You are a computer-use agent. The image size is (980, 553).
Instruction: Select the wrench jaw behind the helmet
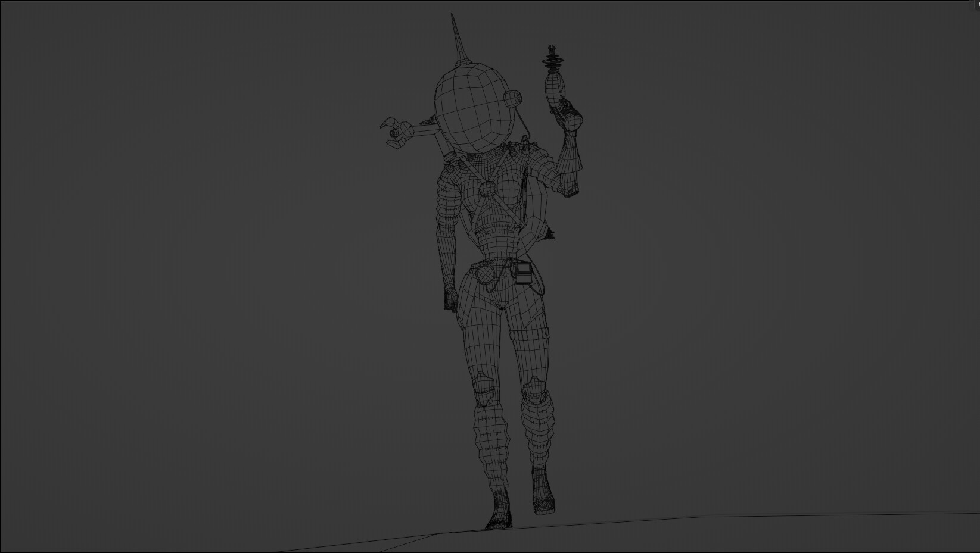click(x=393, y=131)
